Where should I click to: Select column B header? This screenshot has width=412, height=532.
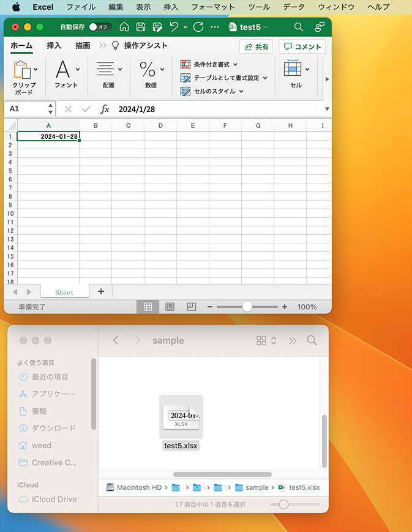[x=96, y=125]
